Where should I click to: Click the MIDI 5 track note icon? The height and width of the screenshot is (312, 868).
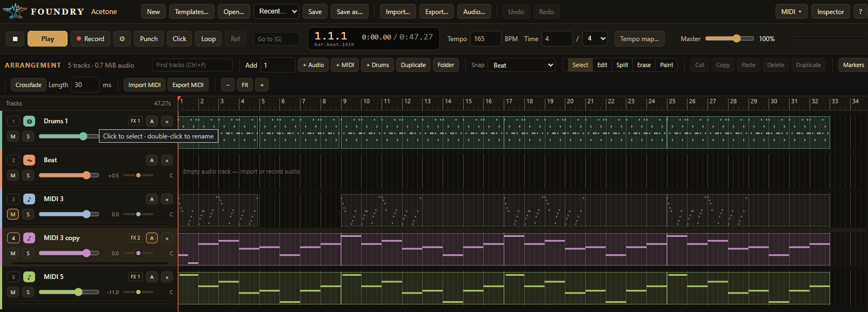[29, 277]
